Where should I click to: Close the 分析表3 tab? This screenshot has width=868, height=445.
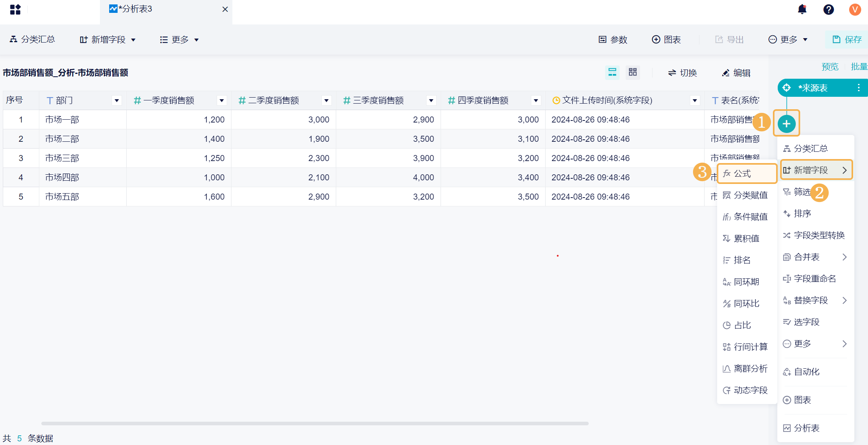tap(225, 9)
